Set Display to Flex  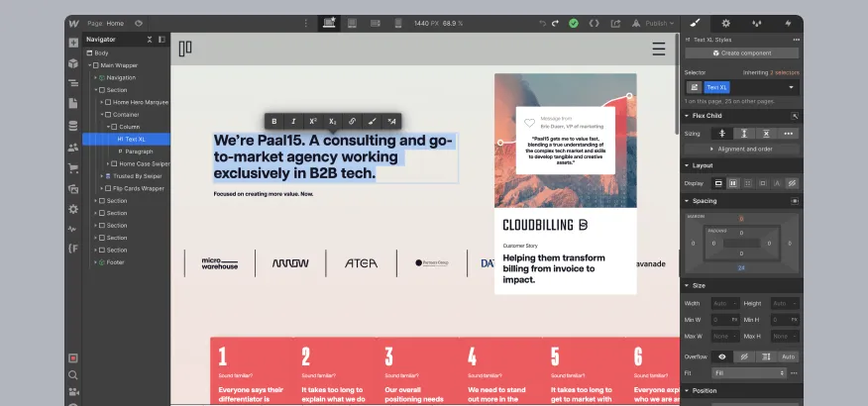click(x=733, y=183)
